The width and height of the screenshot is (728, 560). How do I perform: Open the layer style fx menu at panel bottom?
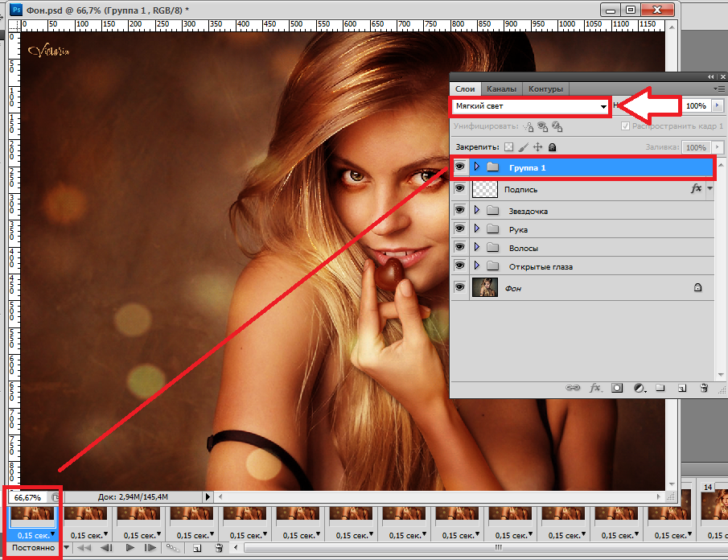[x=595, y=388]
